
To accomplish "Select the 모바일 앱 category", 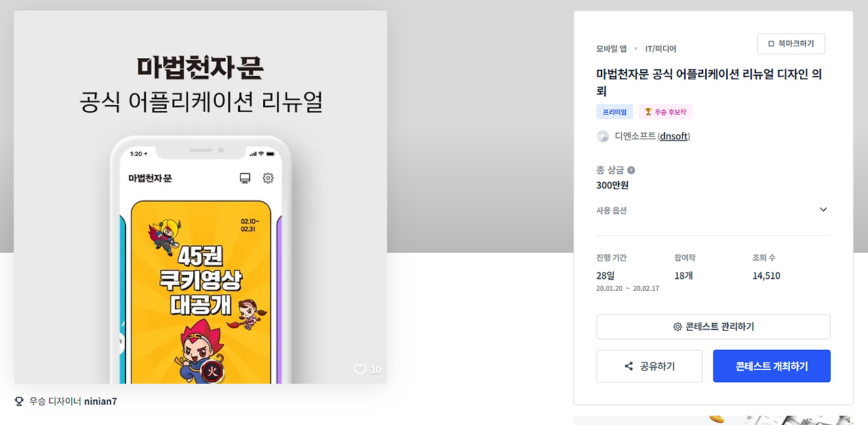I will [x=612, y=49].
